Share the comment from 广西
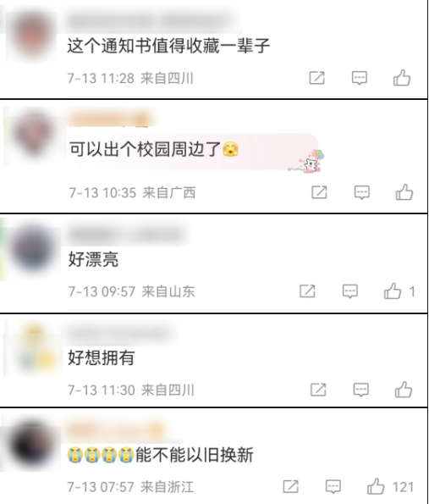 pos(319,192)
